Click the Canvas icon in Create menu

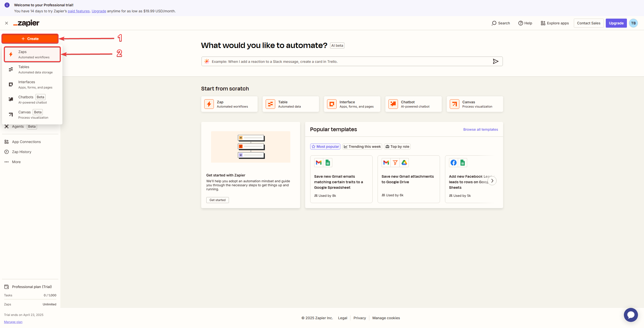[x=11, y=115]
